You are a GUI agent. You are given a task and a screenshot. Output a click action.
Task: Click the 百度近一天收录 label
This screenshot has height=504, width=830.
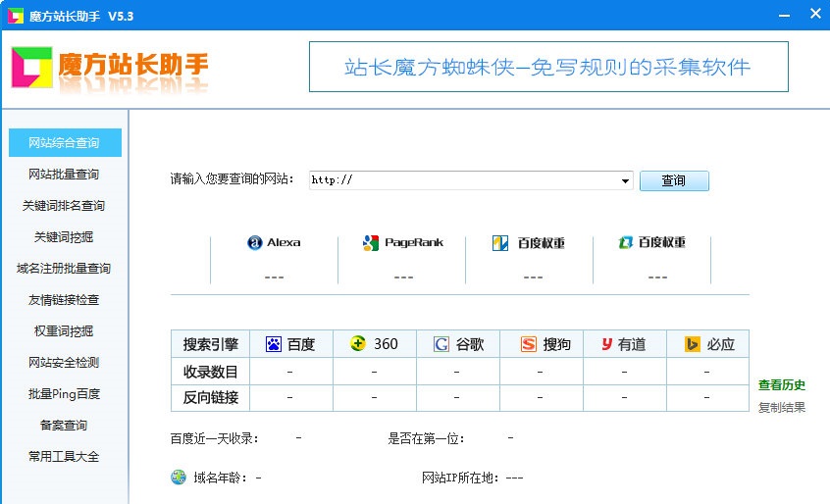[215, 438]
